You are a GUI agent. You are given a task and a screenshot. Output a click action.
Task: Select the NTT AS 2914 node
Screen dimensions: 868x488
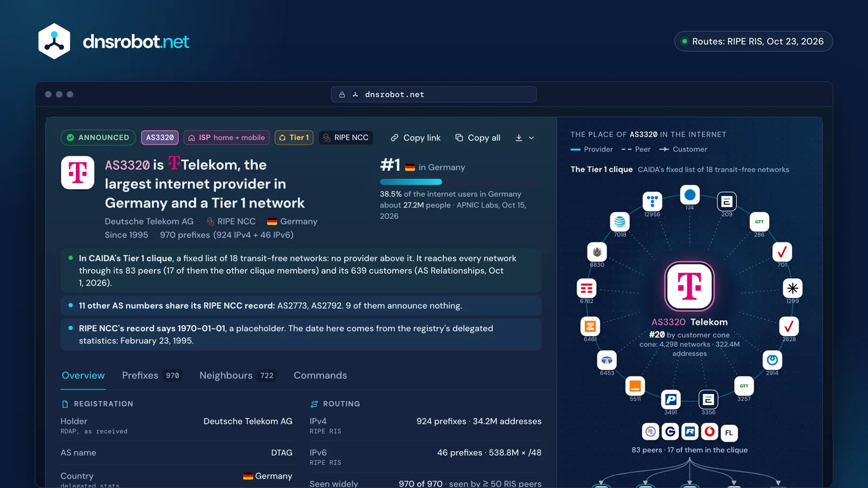tap(772, 360)
